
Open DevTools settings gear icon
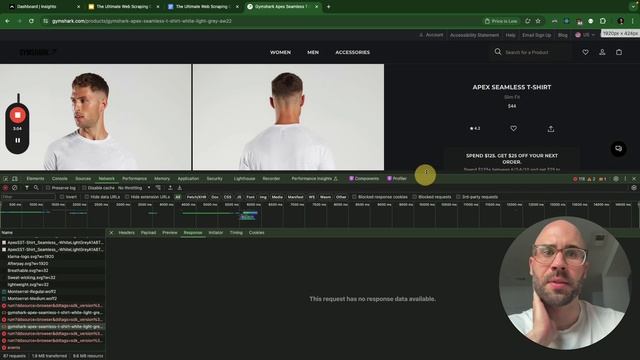tap(616, 179)
